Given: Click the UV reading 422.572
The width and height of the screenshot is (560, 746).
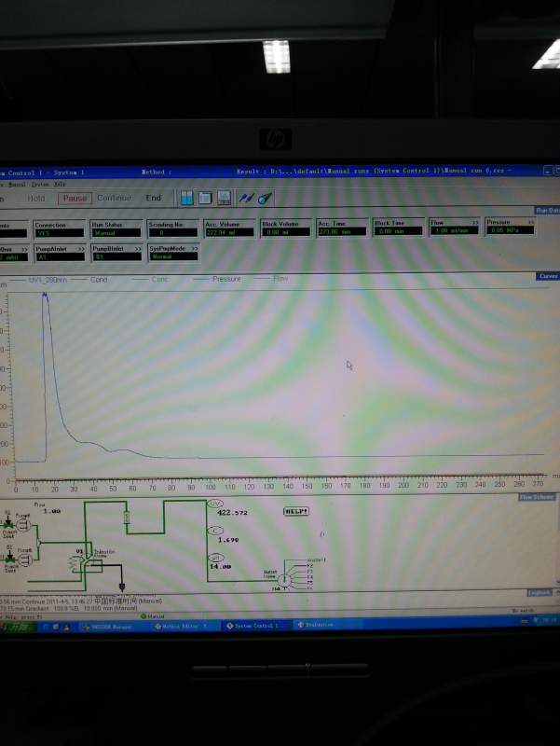Looking at the screenshot, I should click(232, 512).
